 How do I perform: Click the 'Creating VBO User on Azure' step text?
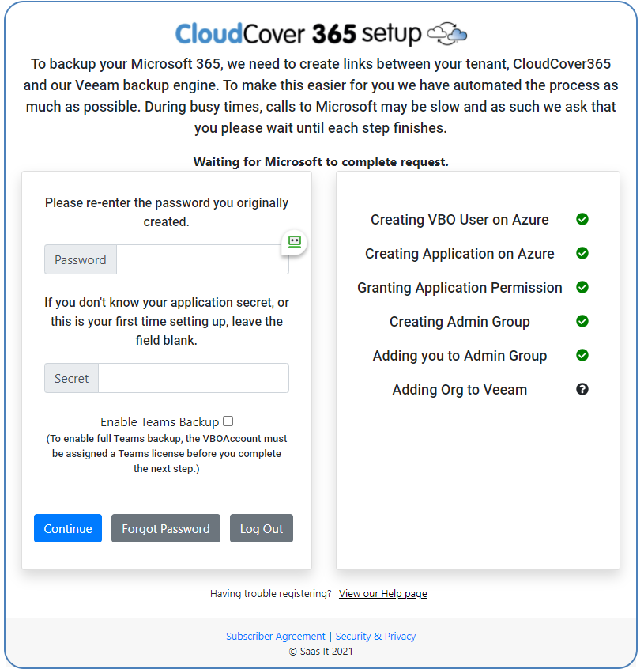[459, 220]
